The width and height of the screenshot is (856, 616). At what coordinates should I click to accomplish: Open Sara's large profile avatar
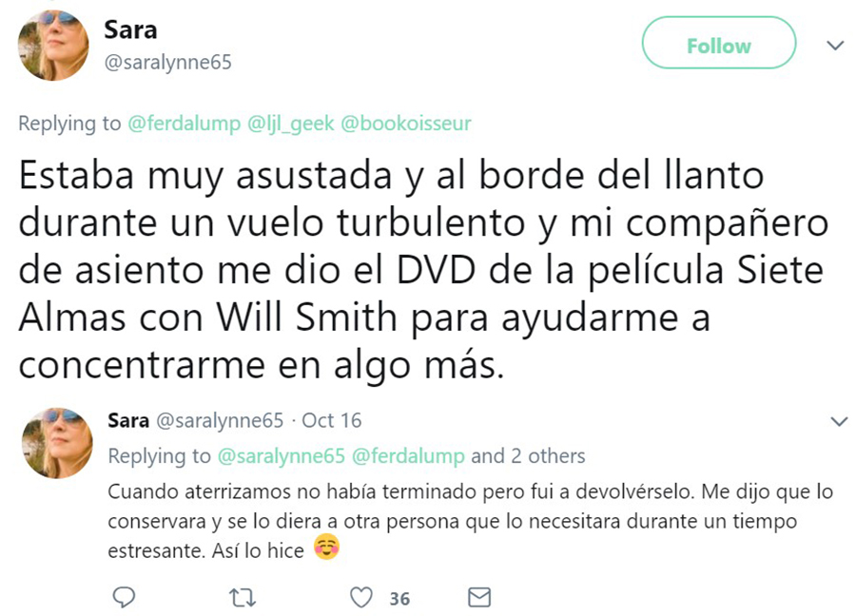53,46
